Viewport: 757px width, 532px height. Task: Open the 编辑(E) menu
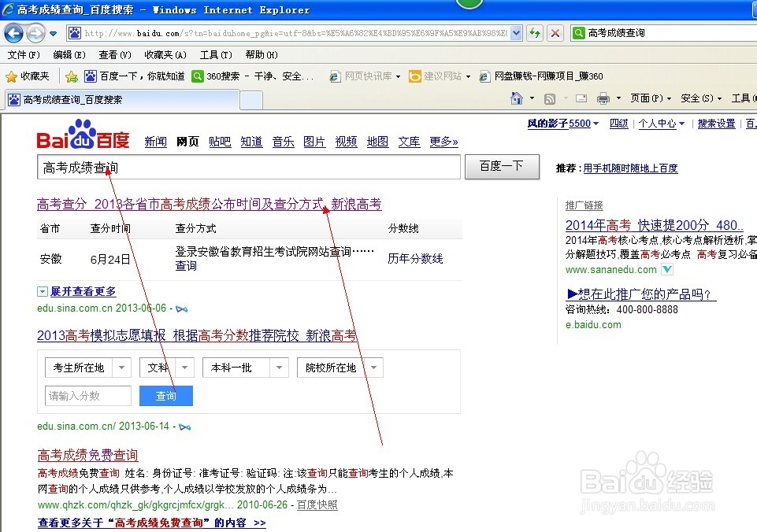click(69, 54)
